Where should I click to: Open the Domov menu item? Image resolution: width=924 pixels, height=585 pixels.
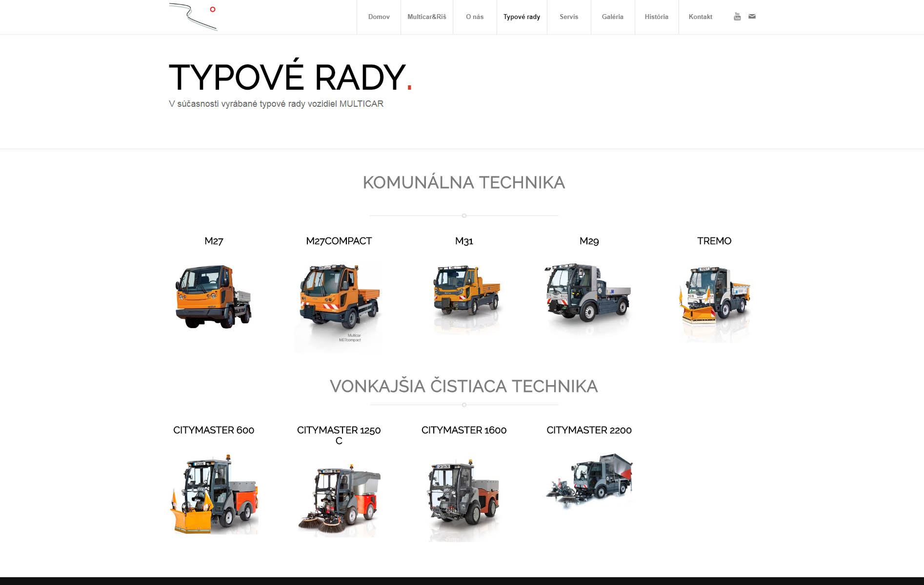[x=379, y=17]
